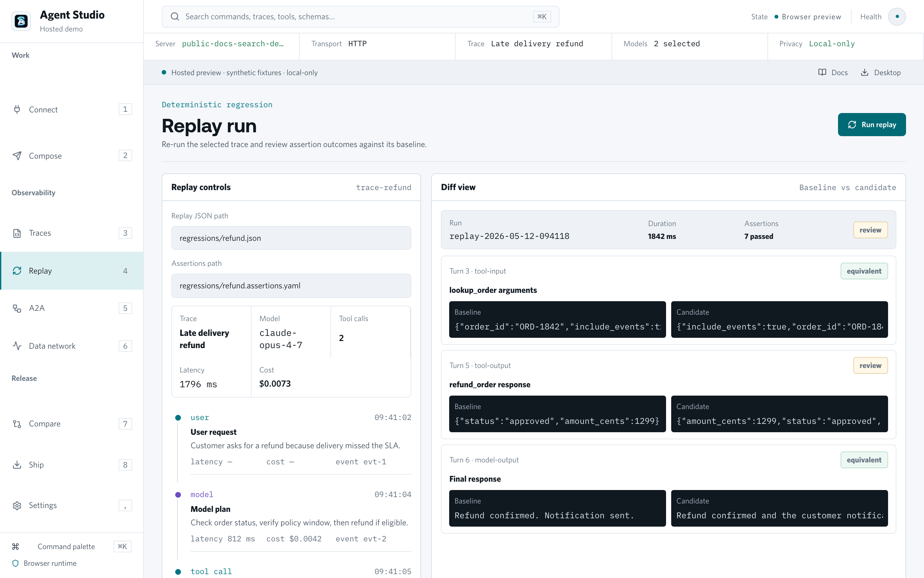Click the equivalent badge on Turn 3
This screenshot has height=578, width=924.
tap(864, 271)
